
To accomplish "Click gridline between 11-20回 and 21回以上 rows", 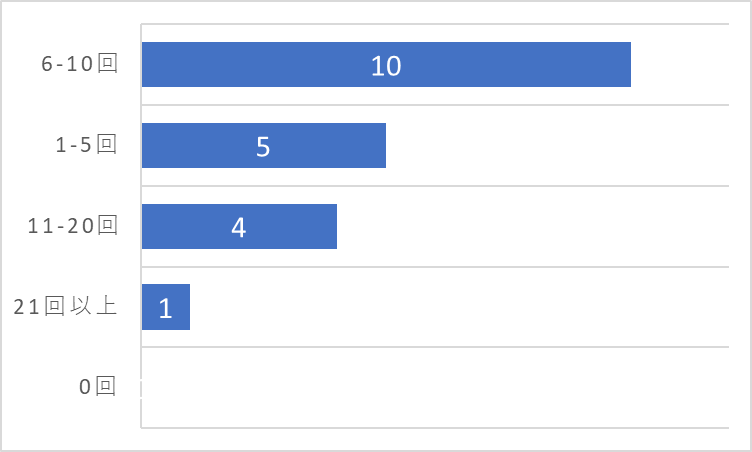I will [x=435, y=266].
